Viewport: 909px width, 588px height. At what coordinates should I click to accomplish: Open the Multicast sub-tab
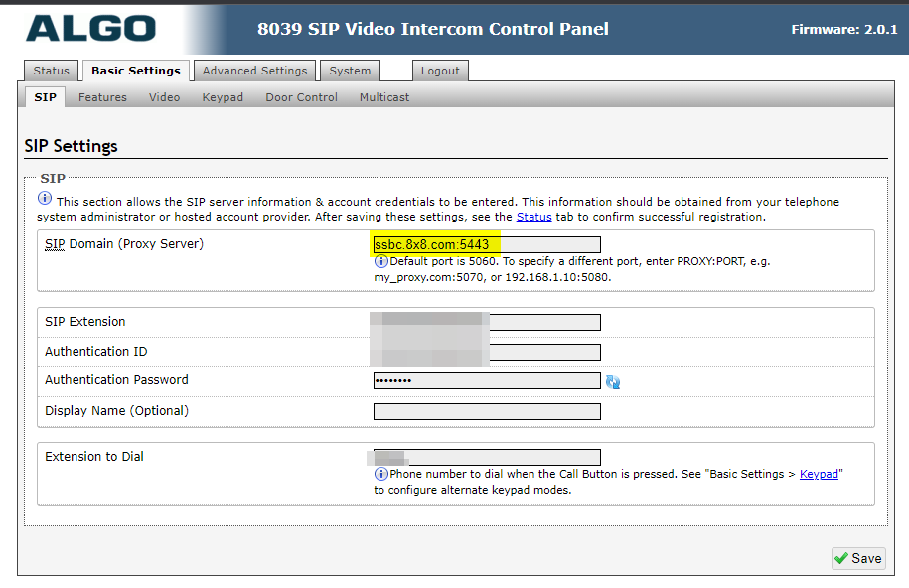pyautogui.click(x=384, y=97)
